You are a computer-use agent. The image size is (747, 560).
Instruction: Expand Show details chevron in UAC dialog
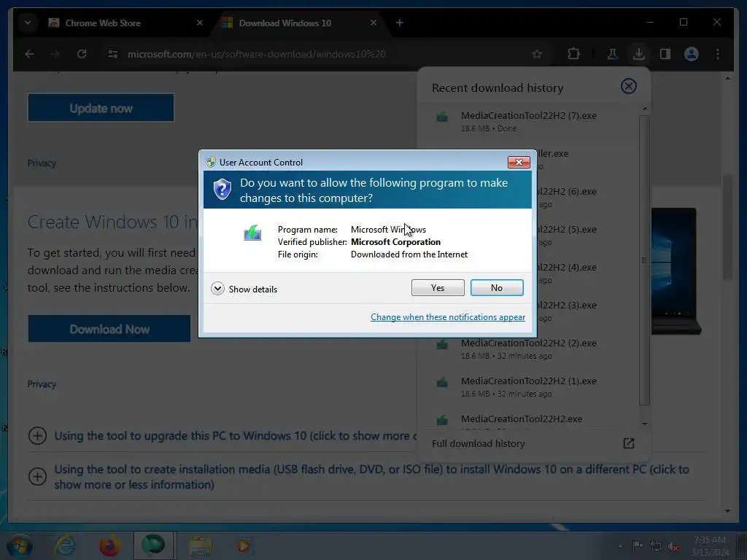pos(217,289)
